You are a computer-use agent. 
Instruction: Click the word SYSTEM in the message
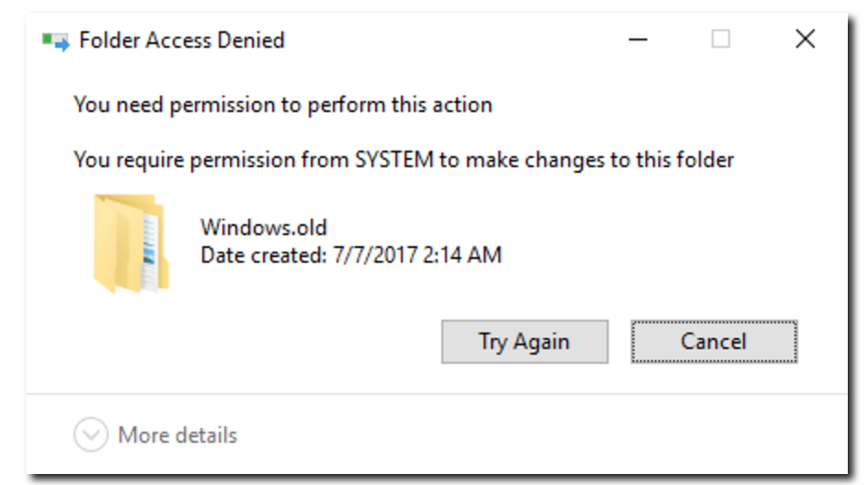tap(394, 160)
